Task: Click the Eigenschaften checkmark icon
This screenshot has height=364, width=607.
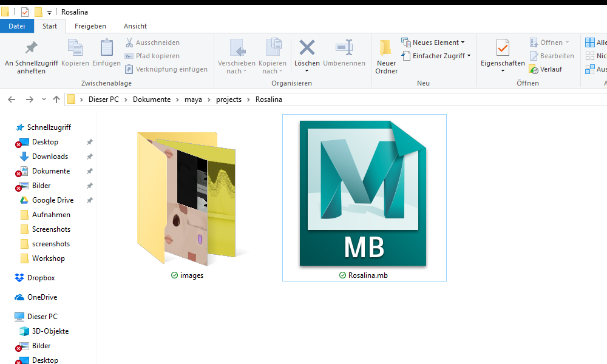Action: (x=503, y=48)
